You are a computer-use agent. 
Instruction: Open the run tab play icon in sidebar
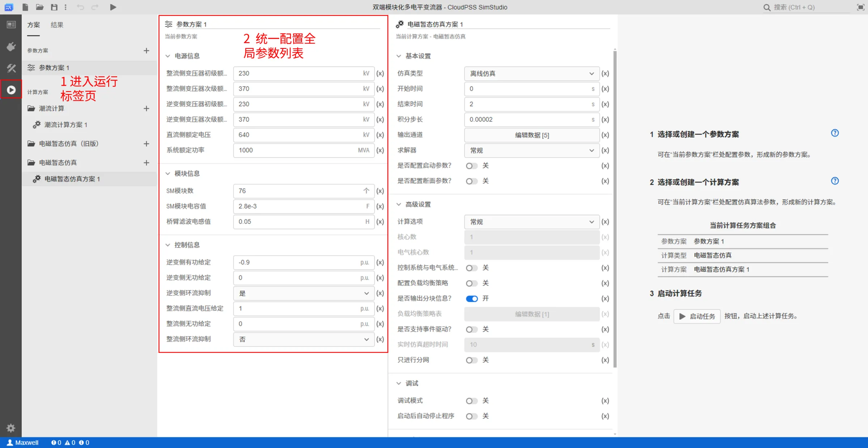(x=11, y=90)
